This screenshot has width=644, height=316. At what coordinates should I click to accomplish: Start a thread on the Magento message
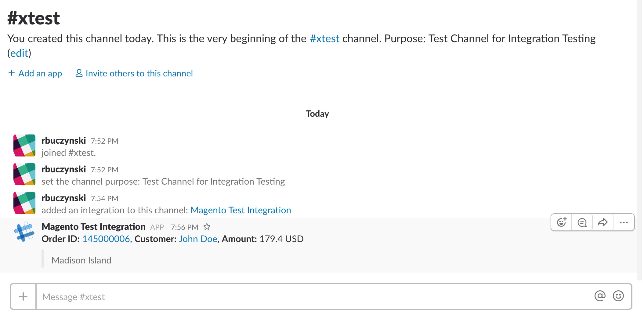582,222
